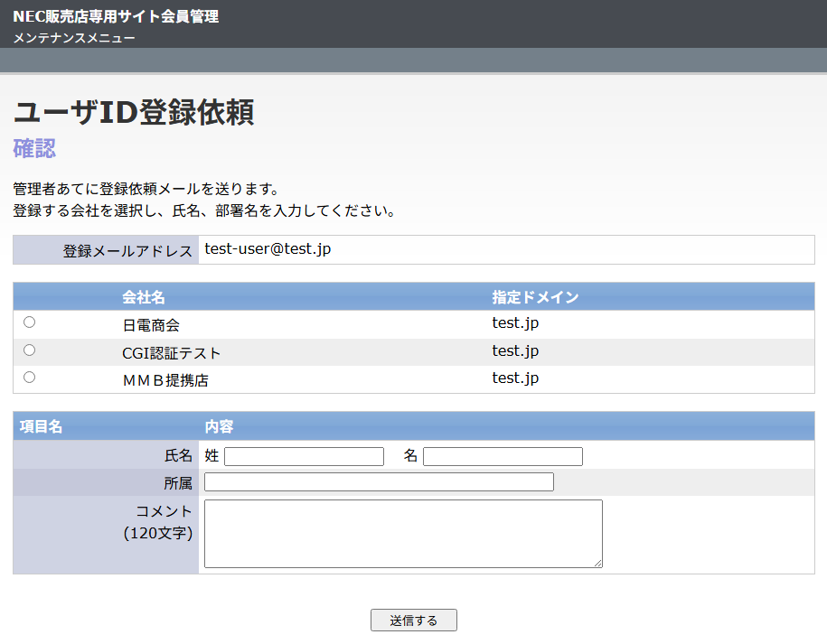Click the 内容 column header
The width and height of the screenshot is (827, 644).
tap(219, 426)
